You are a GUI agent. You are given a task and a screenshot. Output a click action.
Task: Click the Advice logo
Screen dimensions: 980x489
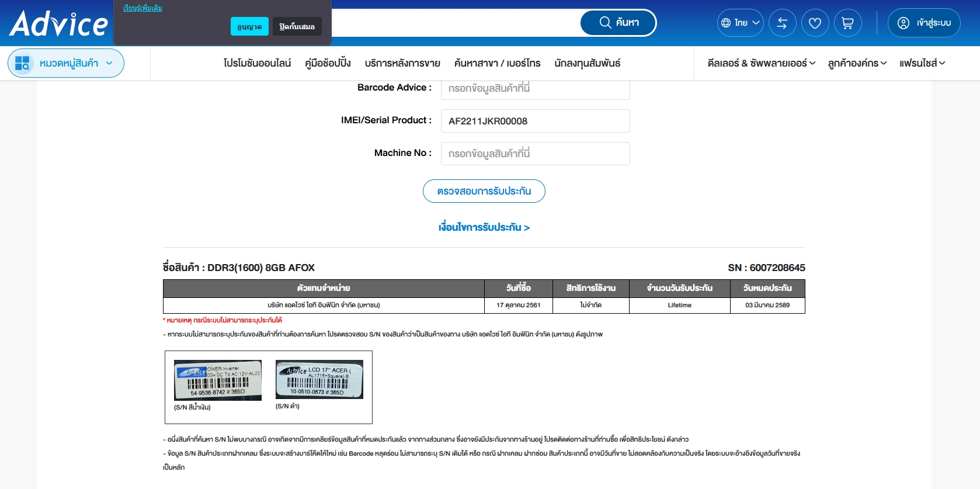coord(58,23)
